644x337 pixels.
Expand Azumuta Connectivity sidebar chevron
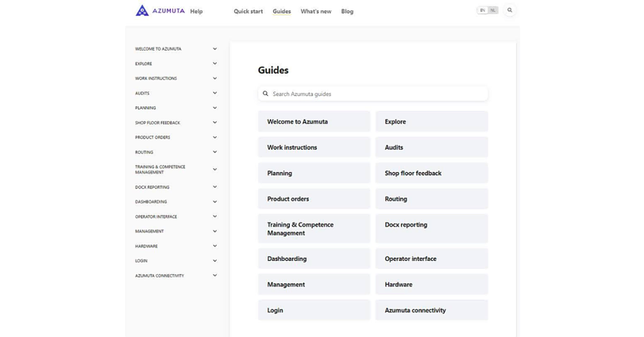click(x=215, y=275)
